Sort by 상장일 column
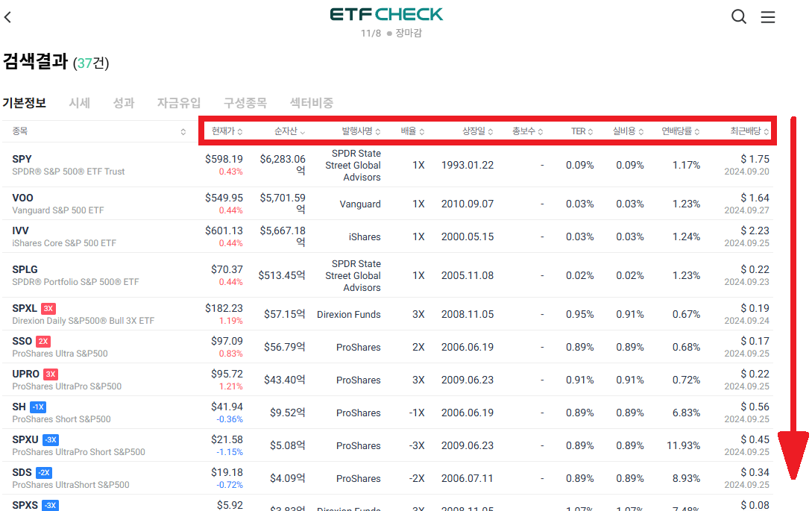Image resolution: width=812 pixels, height=511 pixels. (x=477, y=131)
